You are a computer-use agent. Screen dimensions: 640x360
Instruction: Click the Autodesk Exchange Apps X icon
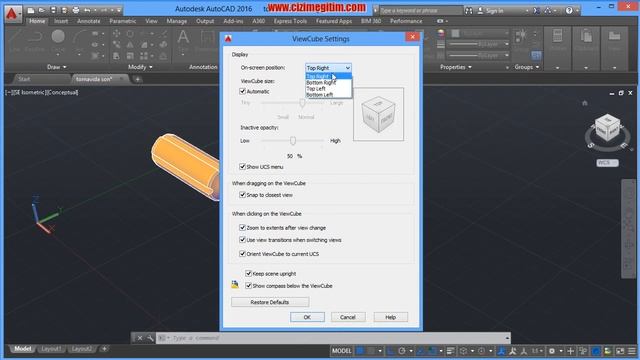click(536, 11)
